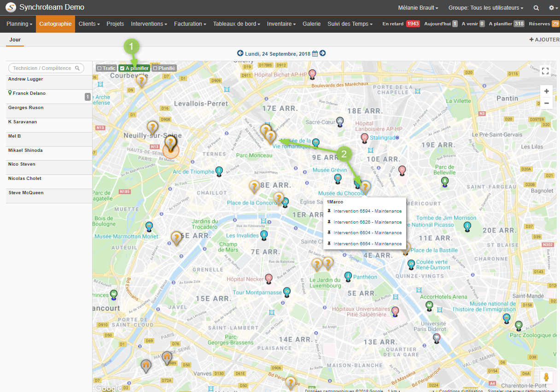Open Intervention 6604 - Maintenance link

pos(367,233)
